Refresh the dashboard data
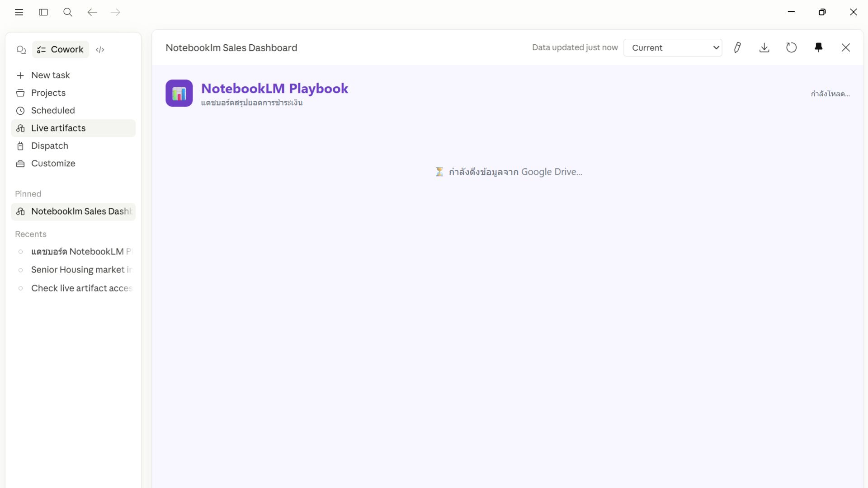 click(x=792, y=47)
